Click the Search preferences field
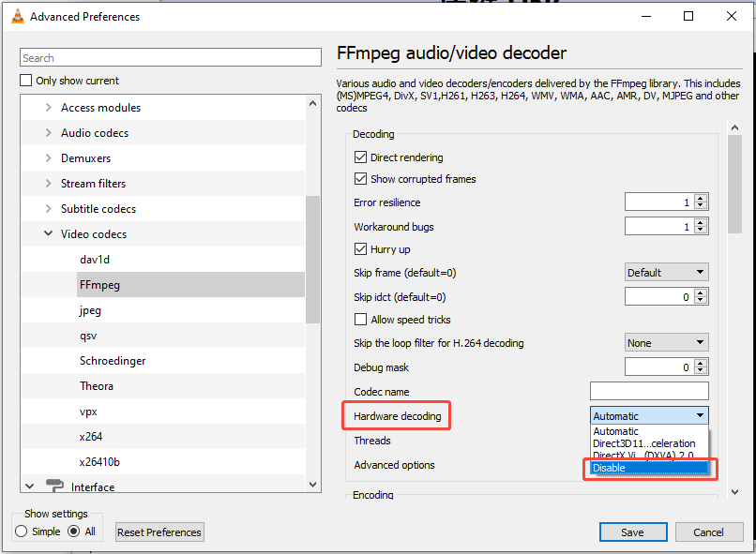This screenshot has height=554, width=756. 171,57
